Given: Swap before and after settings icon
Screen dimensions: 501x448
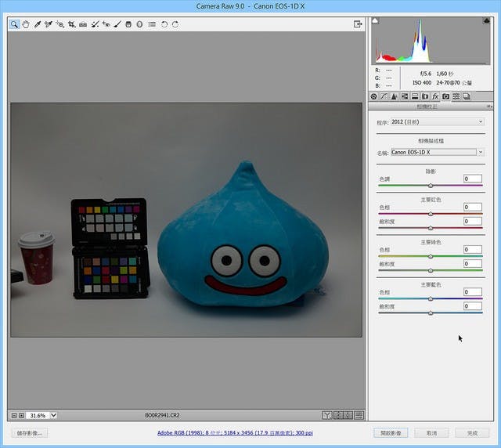Looking at the screenshot, I should (x=338, y=415).
